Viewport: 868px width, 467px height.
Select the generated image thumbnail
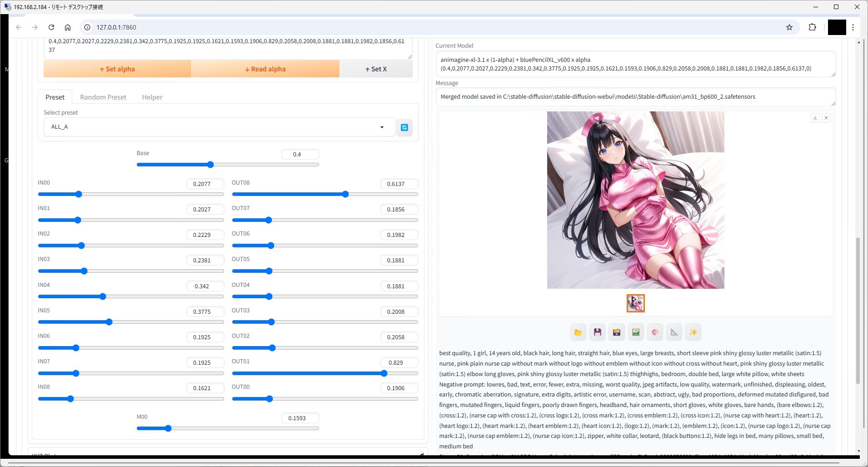point(635,303)
